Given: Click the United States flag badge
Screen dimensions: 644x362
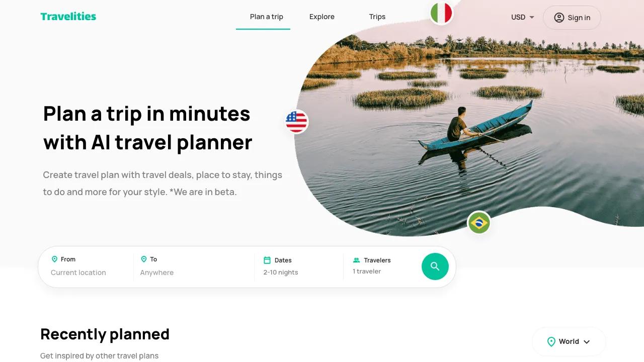Looking at the screenshot, I should pos(296,122).
